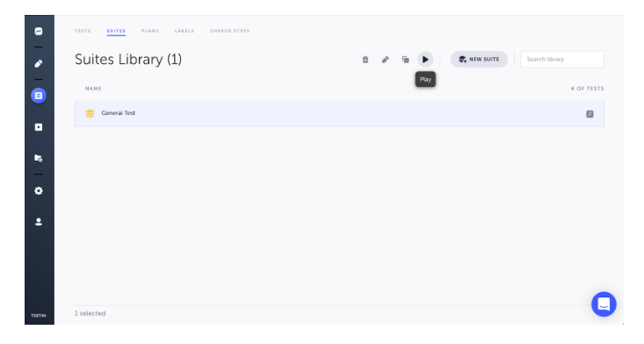Edit the selected suite with the pencil icon

pos(385,60)
